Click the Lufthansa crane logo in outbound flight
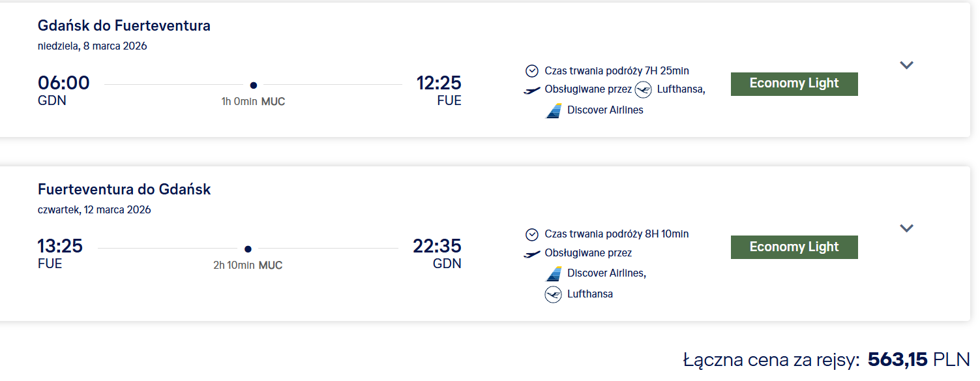980x381 pixels. 644,89
